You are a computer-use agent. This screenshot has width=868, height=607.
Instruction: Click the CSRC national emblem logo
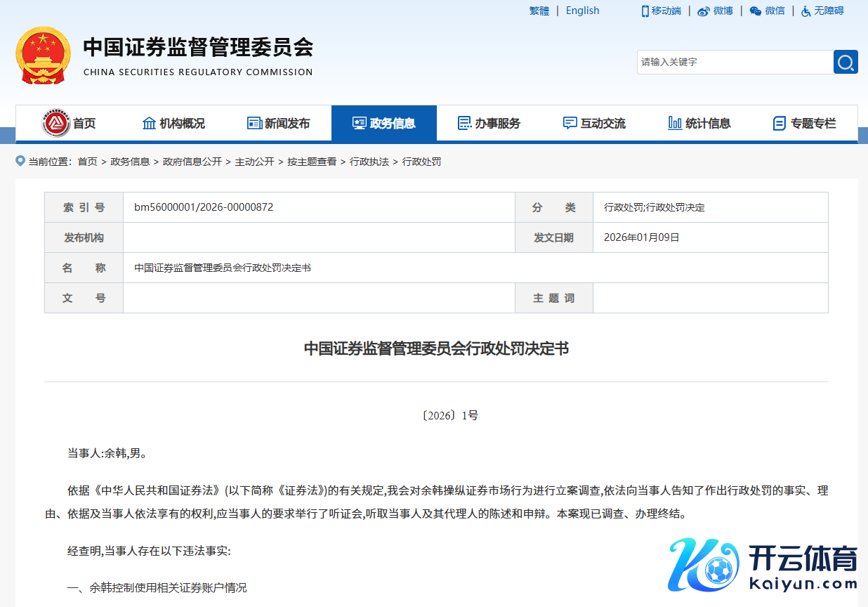(43, 56)
